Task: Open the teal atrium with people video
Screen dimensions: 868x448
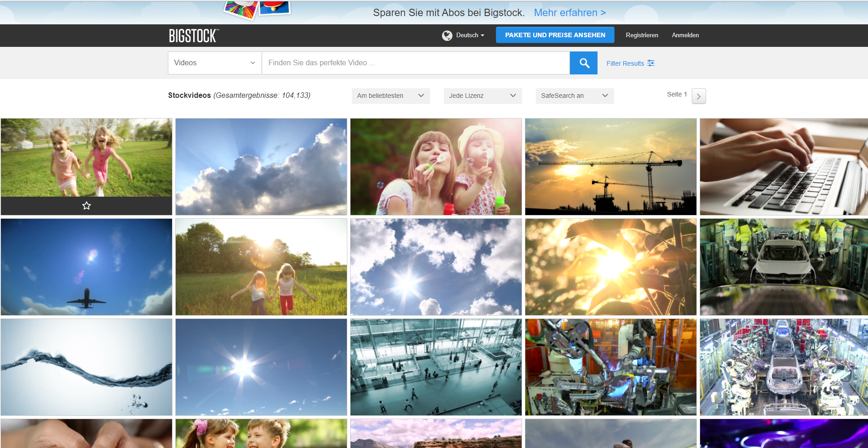Action: (x=436, y=367)
